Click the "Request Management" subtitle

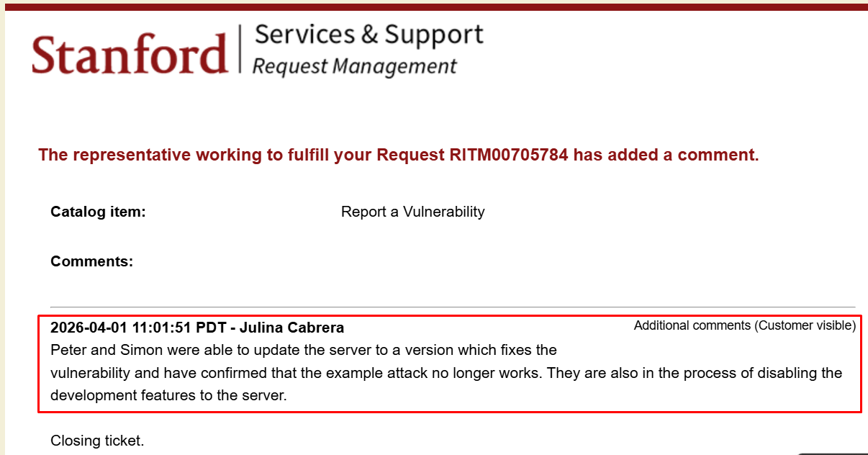tap(355, 67)
